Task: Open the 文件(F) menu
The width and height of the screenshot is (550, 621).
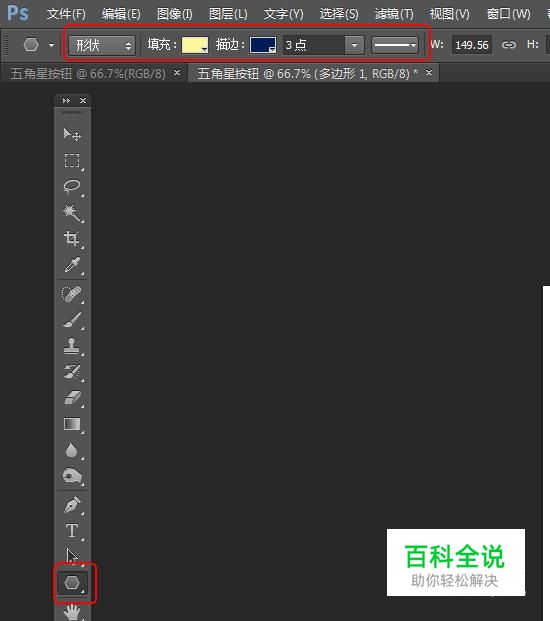Action: (66, 14)
